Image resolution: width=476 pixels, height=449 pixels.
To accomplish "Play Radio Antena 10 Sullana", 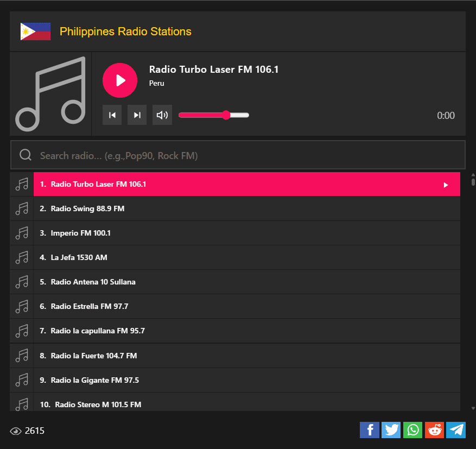I will click(x=93, y=282).
